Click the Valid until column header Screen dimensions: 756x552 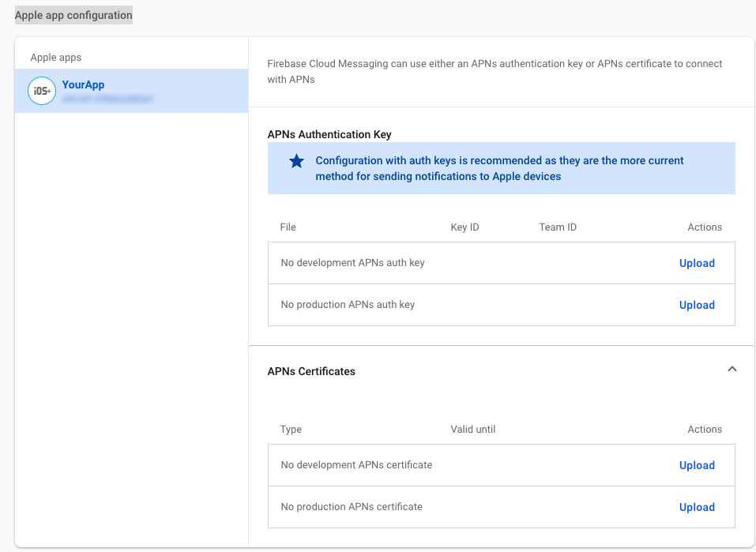click(472, 429)
